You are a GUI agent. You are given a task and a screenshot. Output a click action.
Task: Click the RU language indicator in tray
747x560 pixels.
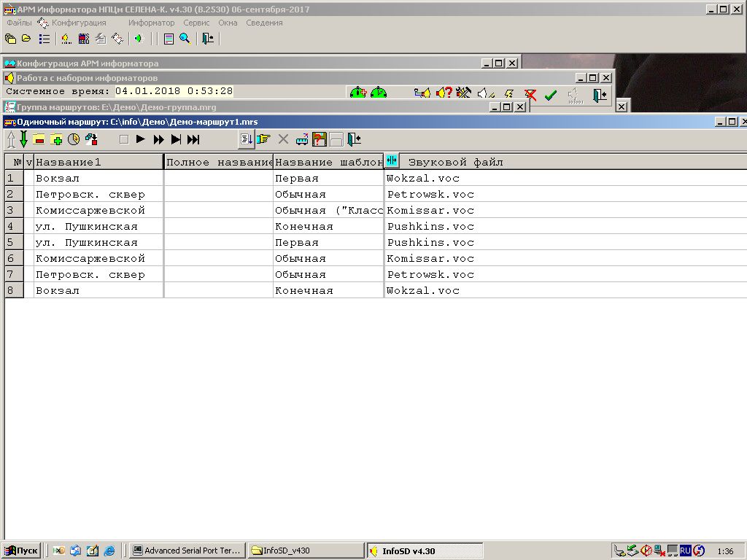pyautogui.click(x=685, y=551)
